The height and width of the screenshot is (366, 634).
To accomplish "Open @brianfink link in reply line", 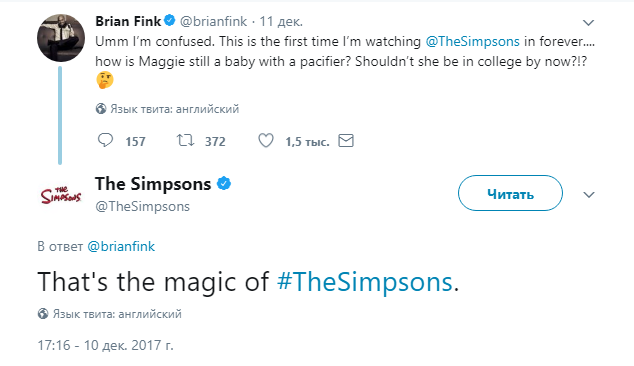I will (x=121, y=246).
